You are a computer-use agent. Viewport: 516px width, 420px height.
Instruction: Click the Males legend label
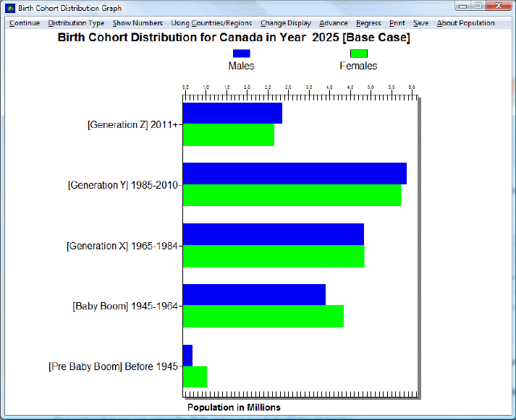(241, 66)
